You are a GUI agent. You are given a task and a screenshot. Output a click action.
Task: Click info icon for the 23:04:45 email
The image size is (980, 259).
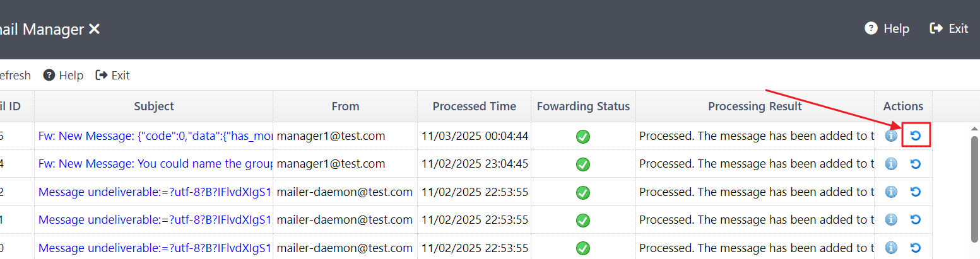(891, 164)
